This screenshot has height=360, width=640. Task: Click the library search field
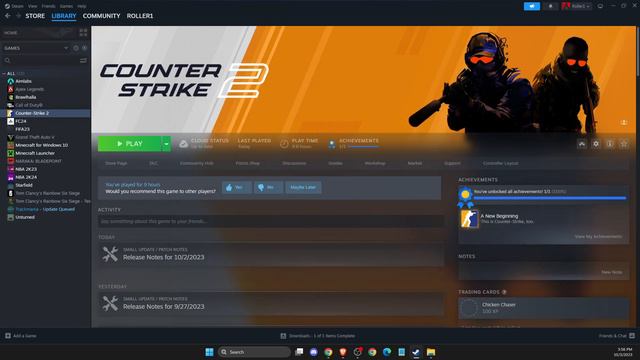tap(41, 60)
